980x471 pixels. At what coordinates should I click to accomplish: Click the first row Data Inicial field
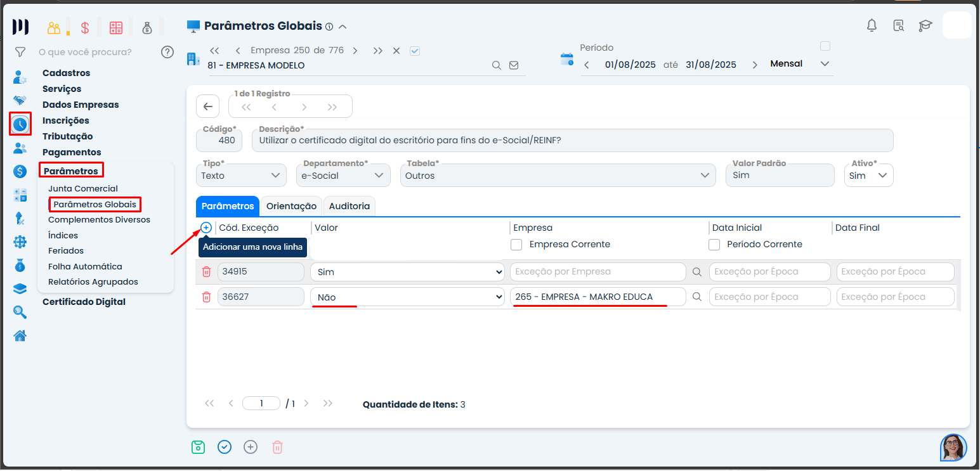769,271
